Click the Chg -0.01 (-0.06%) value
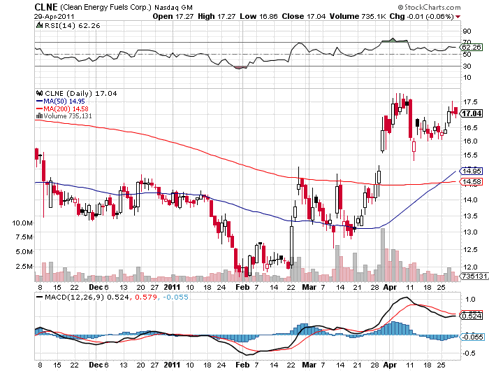The image size is (489, 371). (422, 16)
